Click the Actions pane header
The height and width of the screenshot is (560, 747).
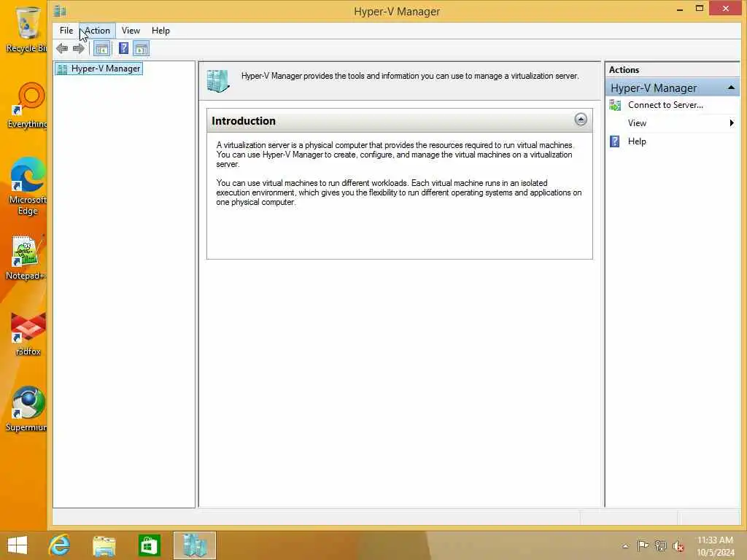672,69
